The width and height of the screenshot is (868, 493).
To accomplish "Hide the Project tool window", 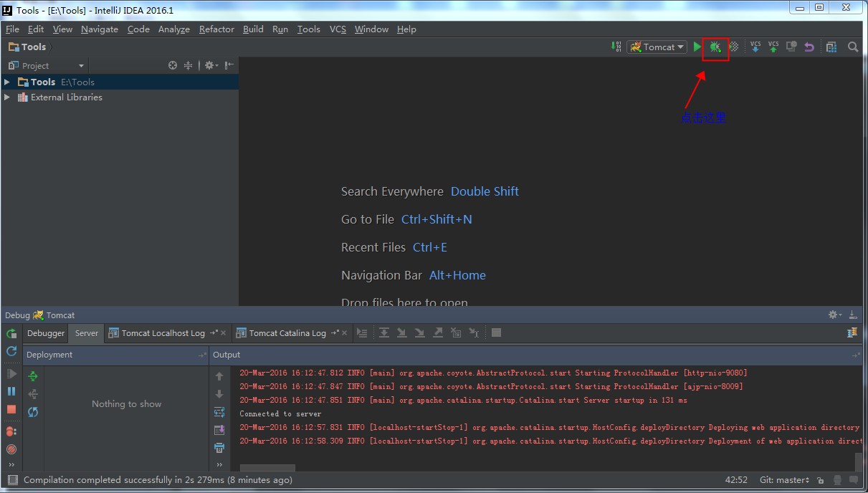I will pos(229,65).
